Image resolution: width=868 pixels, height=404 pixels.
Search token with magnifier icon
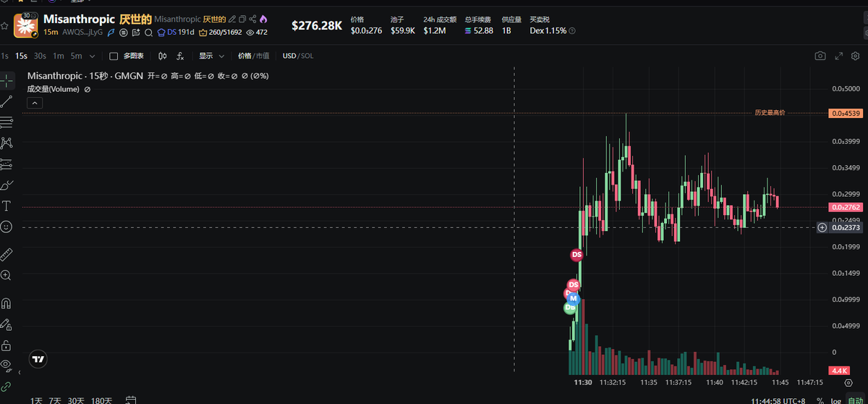148,33
